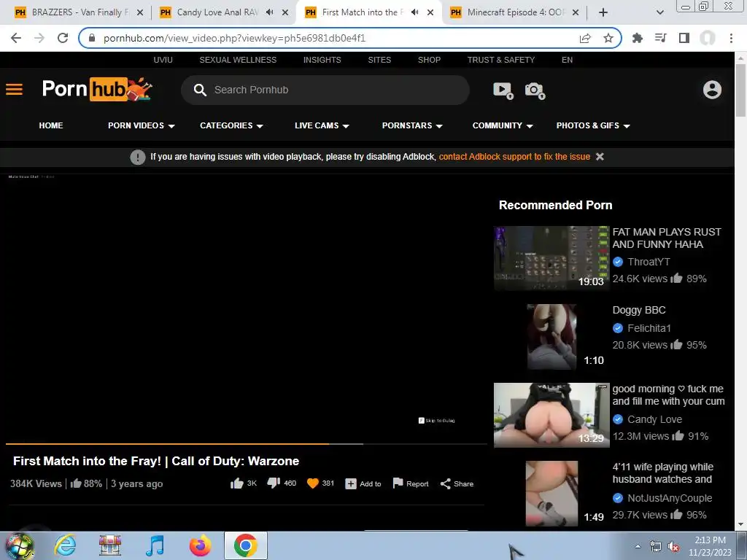The width and height of the screenshot is (747, 560).
Task: Open the Chrome profile avatar
Action: coord(708,38)
